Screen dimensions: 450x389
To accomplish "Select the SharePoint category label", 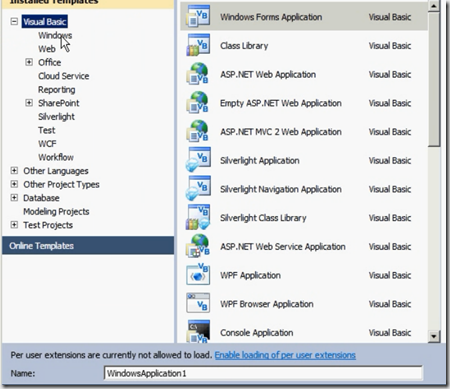I will pyautogui.click(x=59, y=103).
